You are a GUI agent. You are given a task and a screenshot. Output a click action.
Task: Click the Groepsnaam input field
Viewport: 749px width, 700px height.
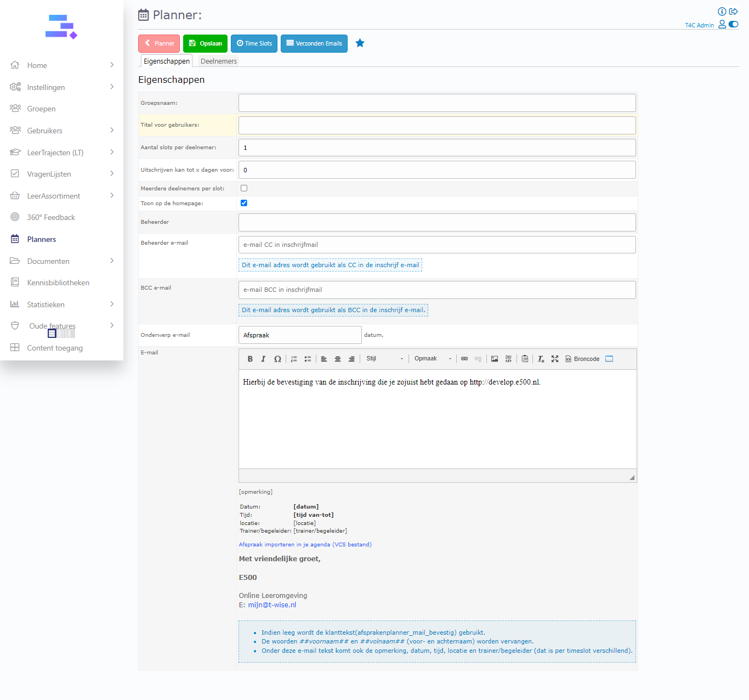tap(437, 103)
